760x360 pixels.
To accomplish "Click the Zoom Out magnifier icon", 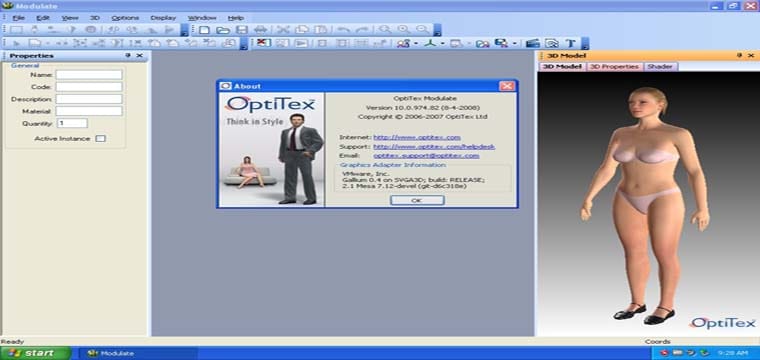I will 423,30.
